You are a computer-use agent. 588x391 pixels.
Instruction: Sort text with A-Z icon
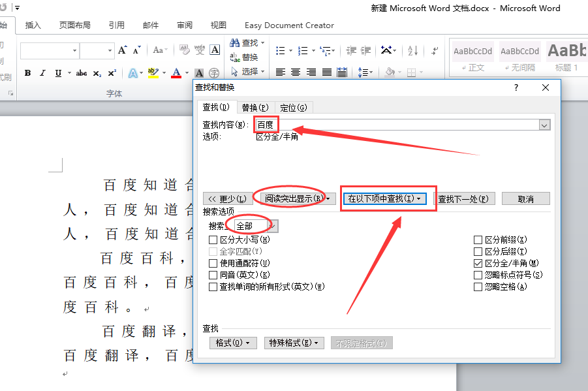tap(412, 50)
